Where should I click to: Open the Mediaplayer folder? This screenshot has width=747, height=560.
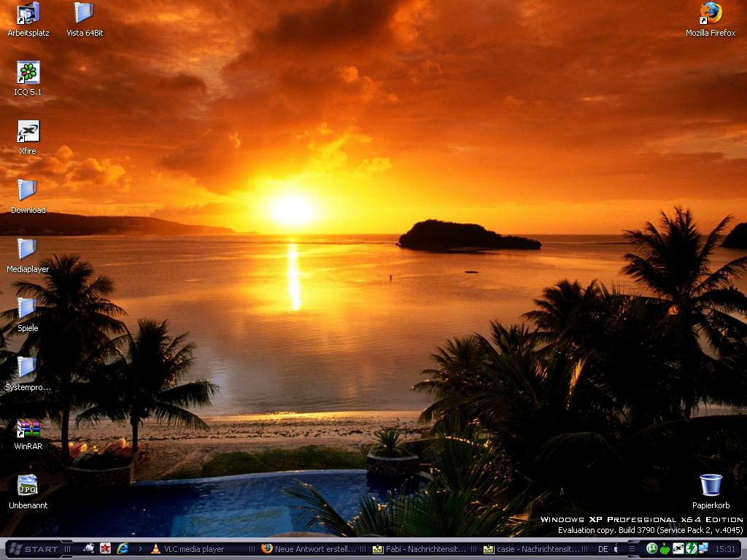pos(28,250)
